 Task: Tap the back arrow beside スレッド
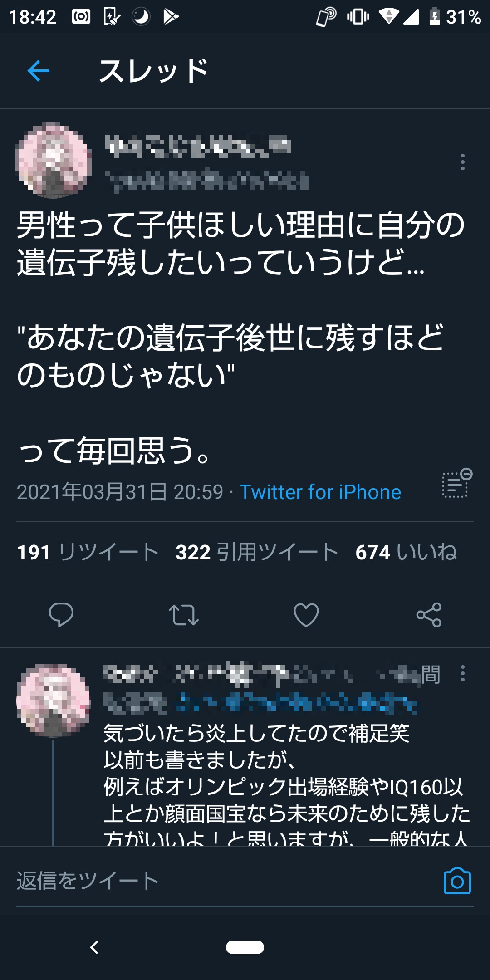pyautogui.click(x=38, y=71)
